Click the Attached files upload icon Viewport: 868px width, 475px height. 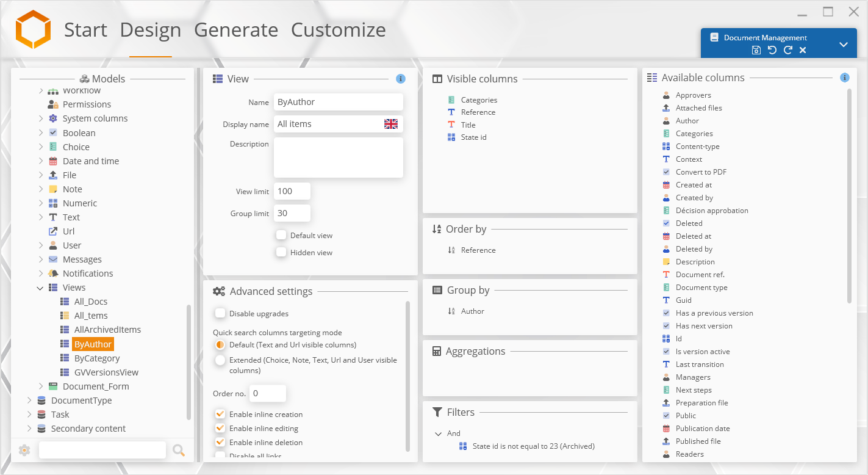(x=667, y=108)
